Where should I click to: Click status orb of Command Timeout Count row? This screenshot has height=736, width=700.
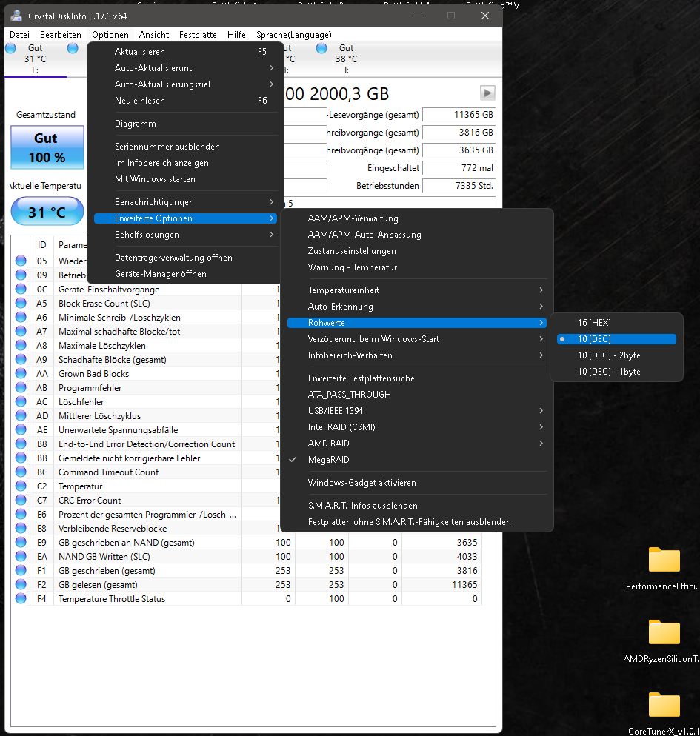(21, 472)
